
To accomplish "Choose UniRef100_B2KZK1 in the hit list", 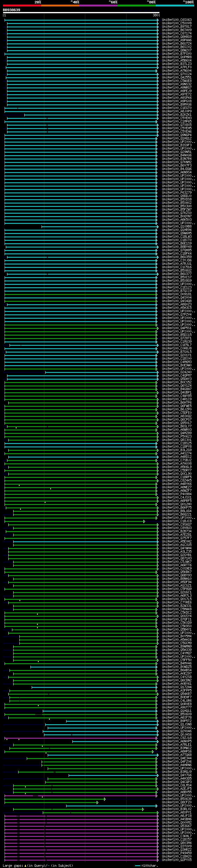I will click(x=177, y=115).
